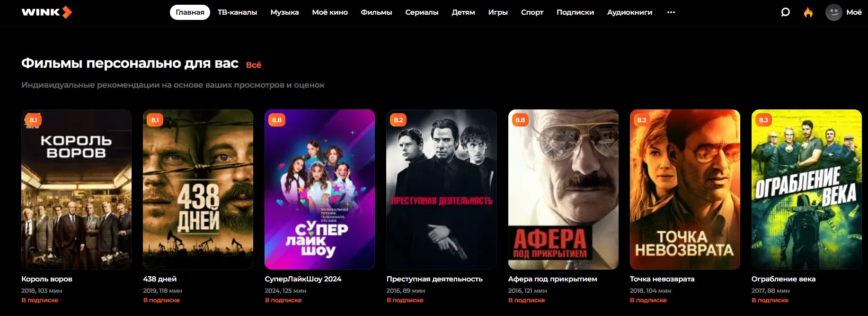This screenshot has height=316, width=868.
Task: Click the Всё link next to heading
Action: (x=254, y=65)
